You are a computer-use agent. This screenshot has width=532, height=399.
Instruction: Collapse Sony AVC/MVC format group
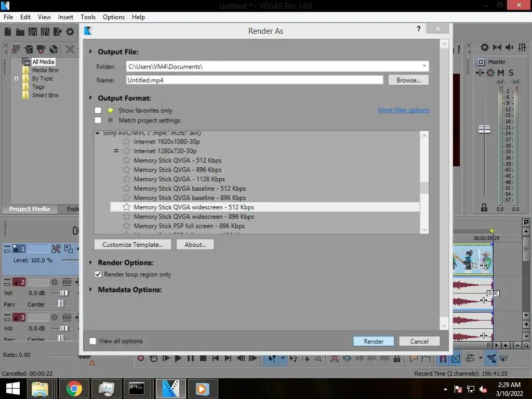pos(97,134)
